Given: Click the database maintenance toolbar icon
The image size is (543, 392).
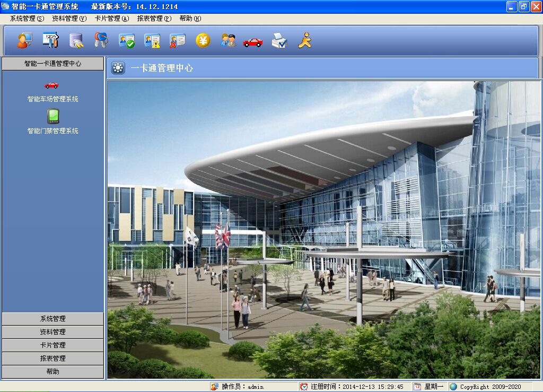Looking at the screenshot, I should click(x=76, y=40).
